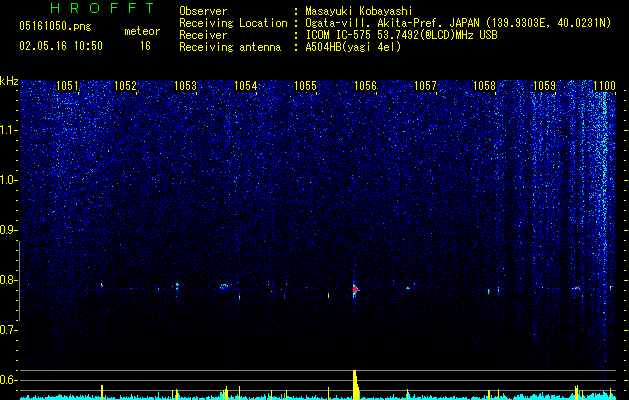Image resolution: width=629 pixels, height=400 pixels.
Task: Click the 0.7 kHz axis label
Action: (8, 330)
